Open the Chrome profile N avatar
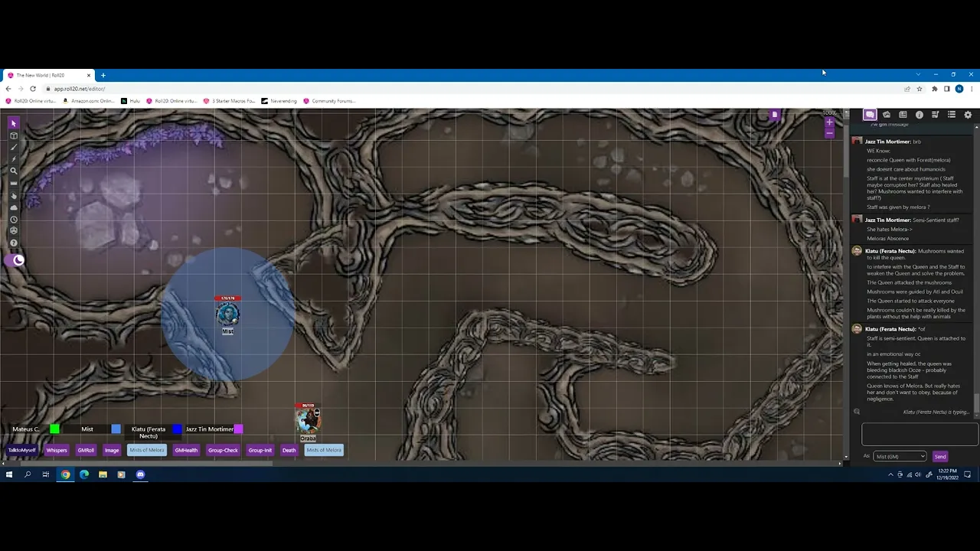This screenshot has height=551, width=980. click(x=959, y=89)
